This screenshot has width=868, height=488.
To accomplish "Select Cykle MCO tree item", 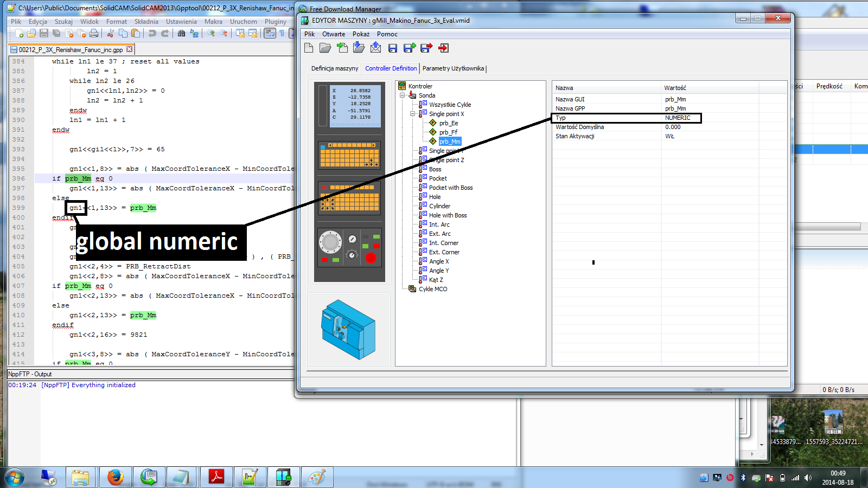I will tap(433, 289).
